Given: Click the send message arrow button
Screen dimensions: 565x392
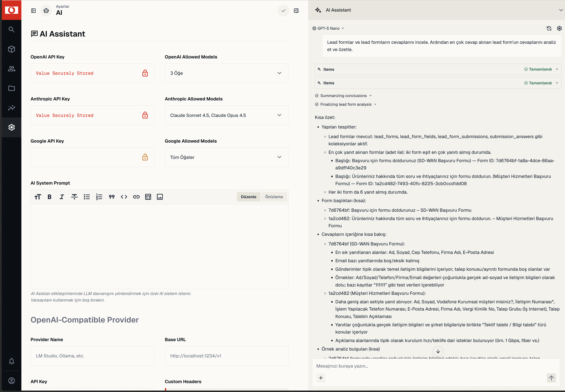Looking at the screenshot, I should [x=551, y=378].
